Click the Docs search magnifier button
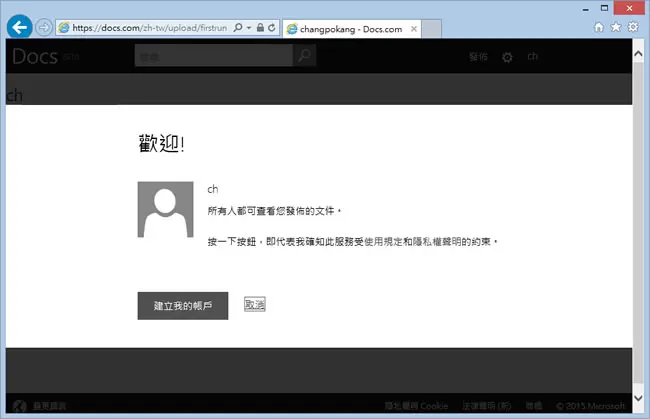Screen dimensions: 650x419 click(305, 56)
